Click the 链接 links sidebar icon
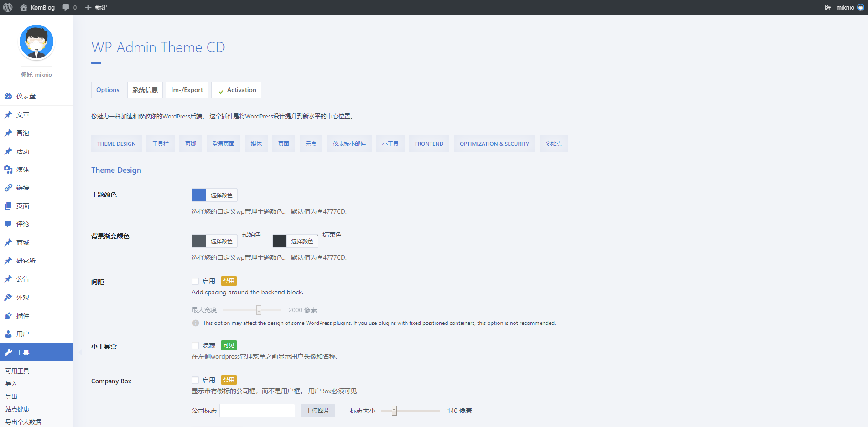Screen dimensions: 868x427 tap(9, 187)
